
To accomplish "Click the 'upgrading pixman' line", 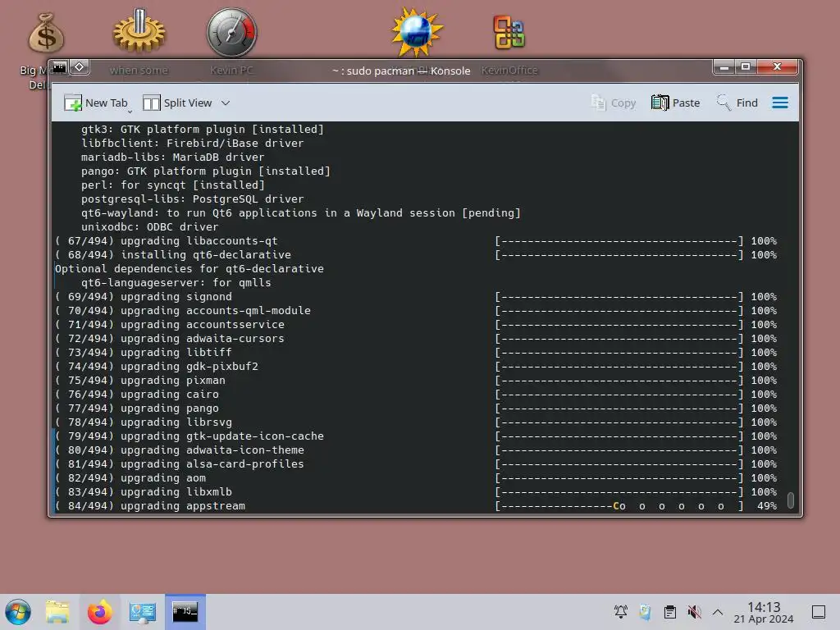I will [x=172, y=381].
